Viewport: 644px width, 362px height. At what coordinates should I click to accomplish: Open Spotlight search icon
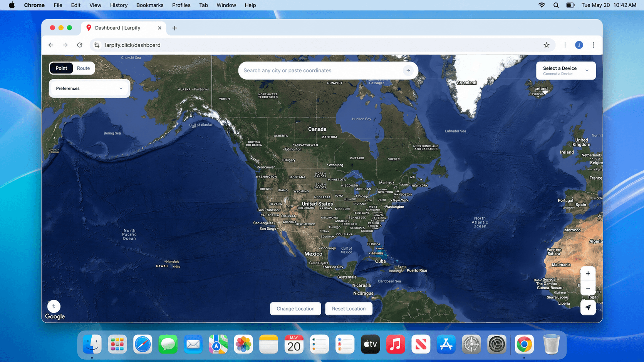click(x=556, y=5)
